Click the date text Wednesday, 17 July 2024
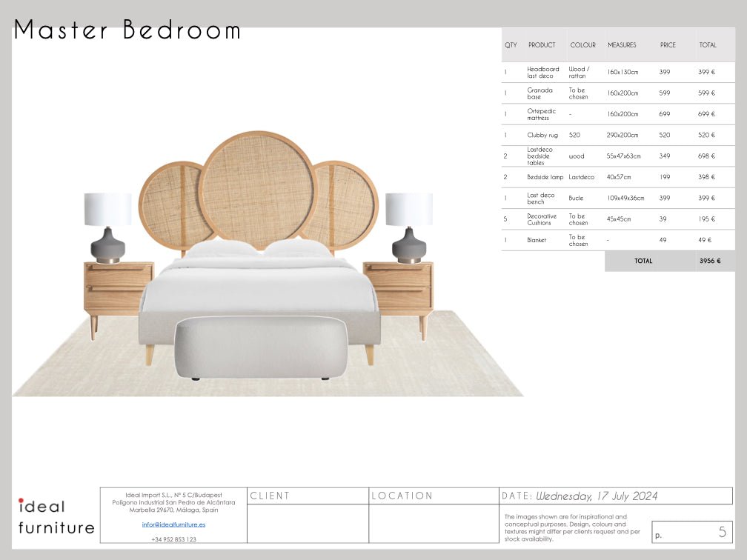 (x=597, y=496)
